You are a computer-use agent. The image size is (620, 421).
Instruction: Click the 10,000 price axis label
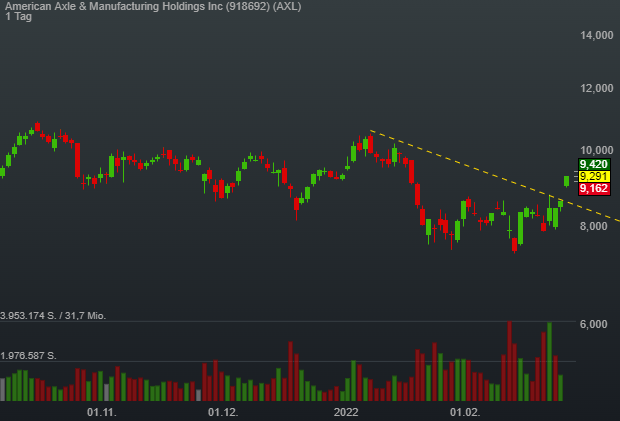[x=597, y=150]
